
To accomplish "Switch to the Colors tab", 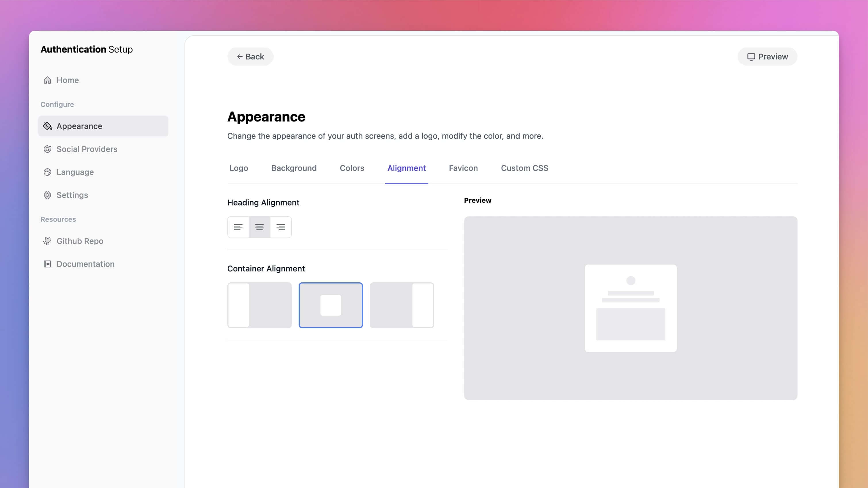I will 352,168.
